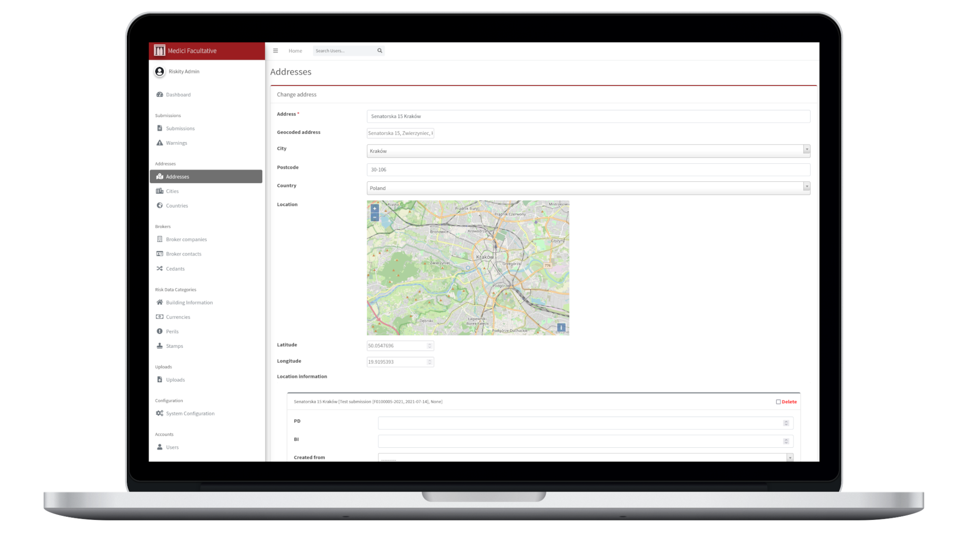Click the Home link
Viewport: 980px width, 539px height.
point(295,51)
